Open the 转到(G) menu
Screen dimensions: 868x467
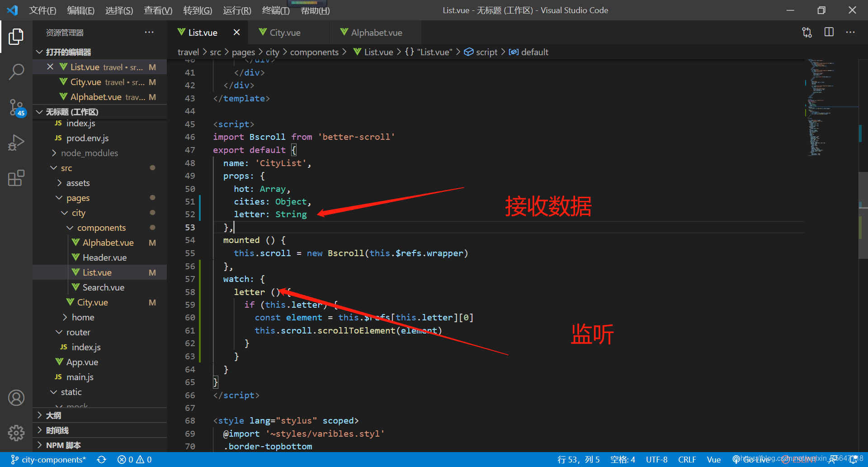(198, 10)
